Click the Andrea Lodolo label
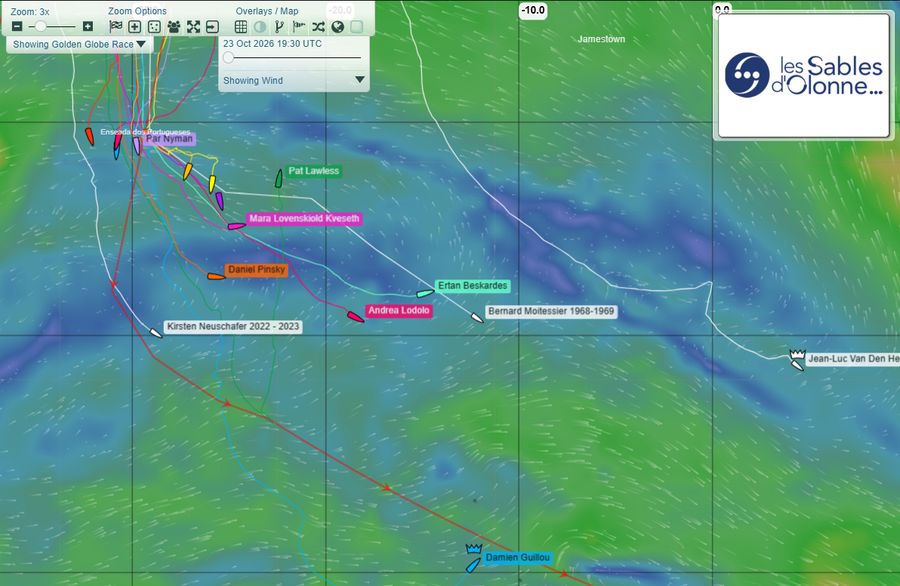 [x=399, y=311]
